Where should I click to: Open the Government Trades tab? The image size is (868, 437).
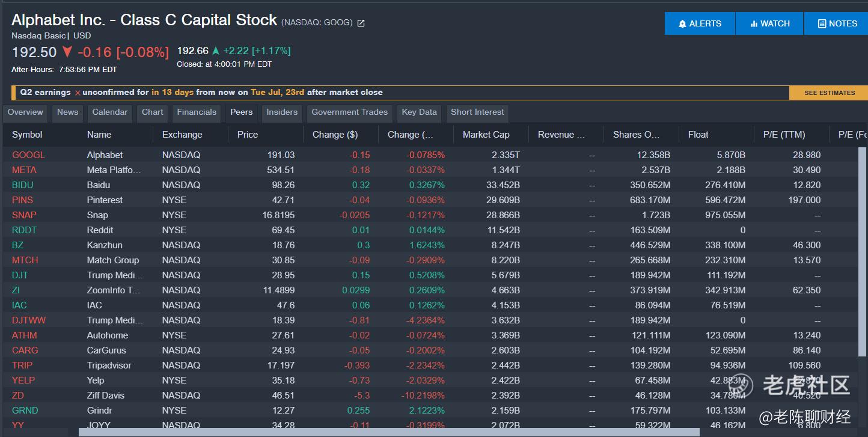pos(349,112)
